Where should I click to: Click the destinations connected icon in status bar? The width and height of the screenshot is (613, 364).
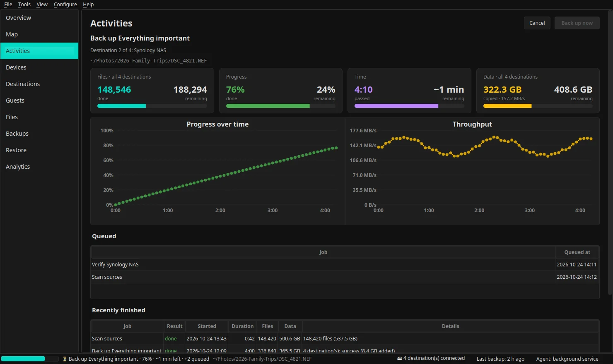click(x=400, y=358)
